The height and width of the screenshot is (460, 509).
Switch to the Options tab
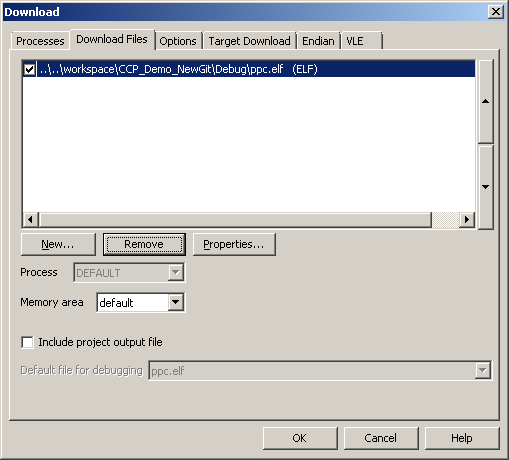tap(178, 41)
